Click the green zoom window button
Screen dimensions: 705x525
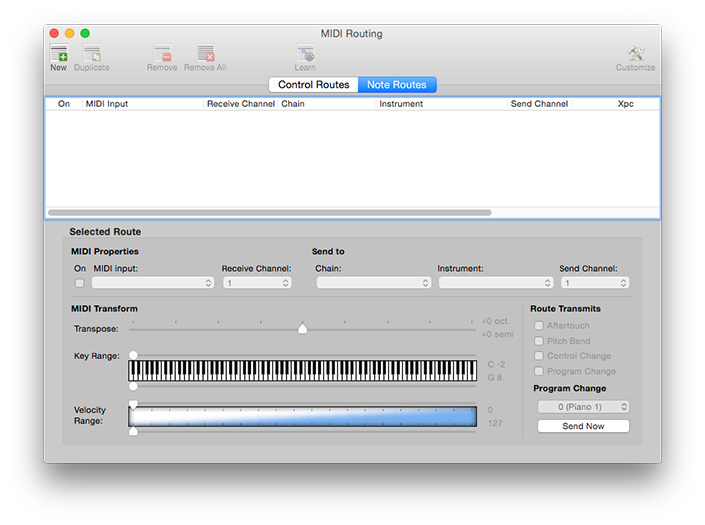tap(85, 33)
